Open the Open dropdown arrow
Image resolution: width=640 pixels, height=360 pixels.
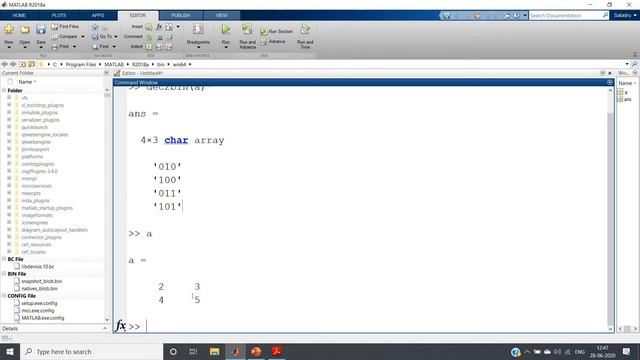(25, 47)
